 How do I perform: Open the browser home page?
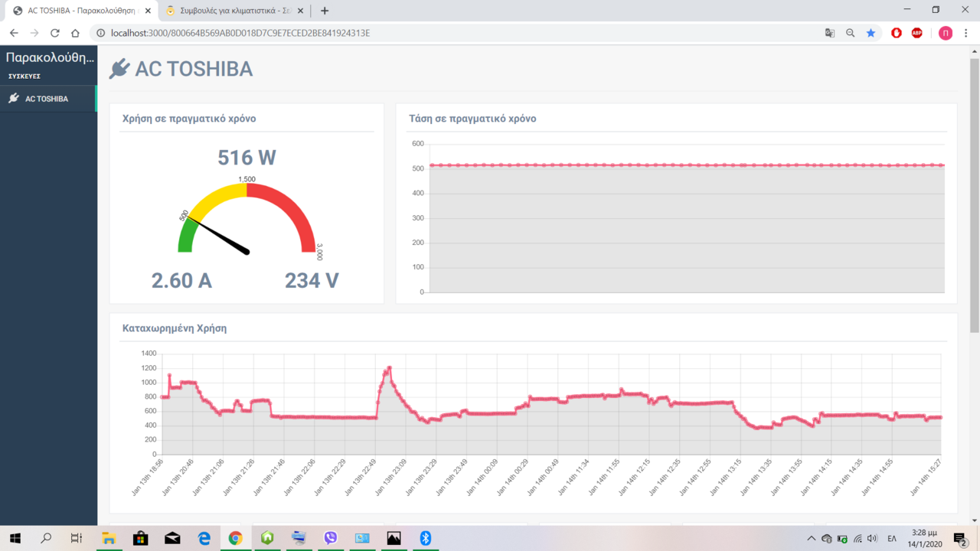75,33
